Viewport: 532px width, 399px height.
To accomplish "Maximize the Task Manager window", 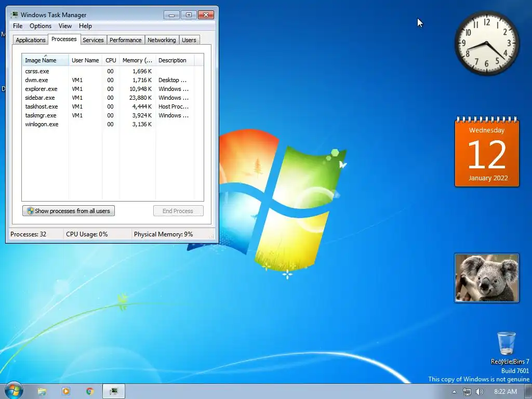I will [x=189, y=15].
